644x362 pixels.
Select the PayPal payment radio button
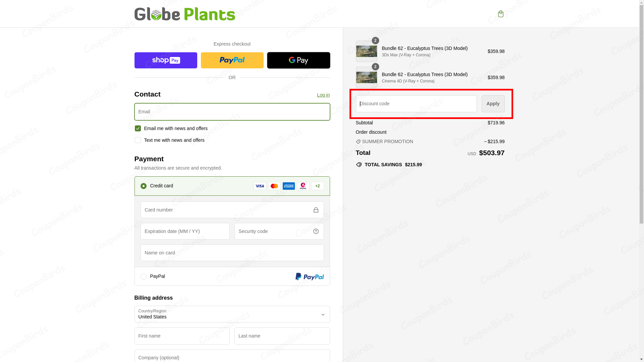(x=144, y=277)
